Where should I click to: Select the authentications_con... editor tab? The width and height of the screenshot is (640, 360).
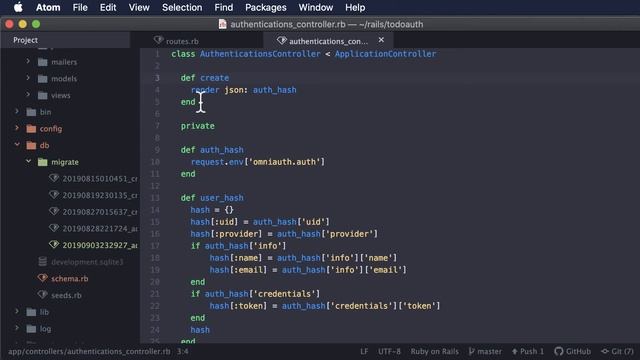tap(328, 41)
